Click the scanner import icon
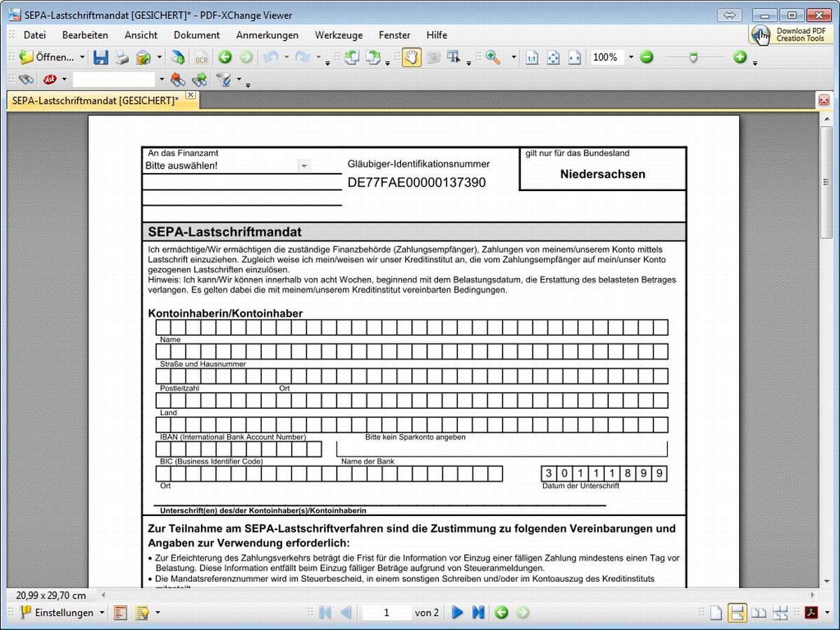840x630 pixels. tap(178, 57)
